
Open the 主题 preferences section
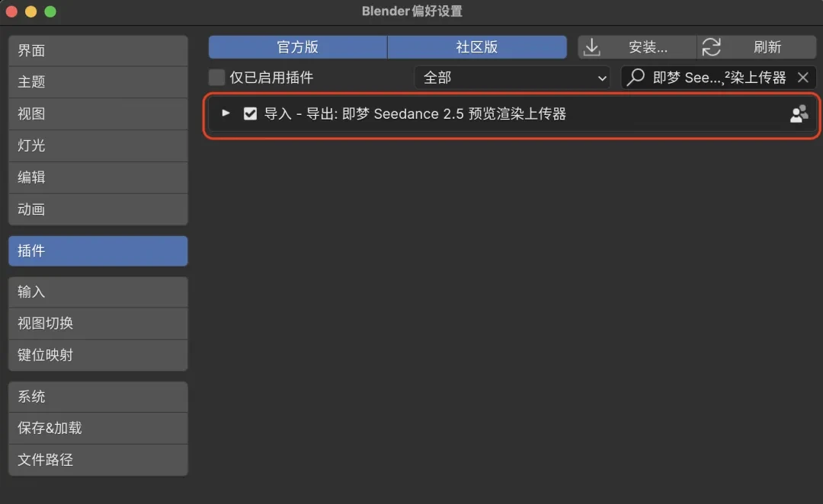(x=98, y=81)
